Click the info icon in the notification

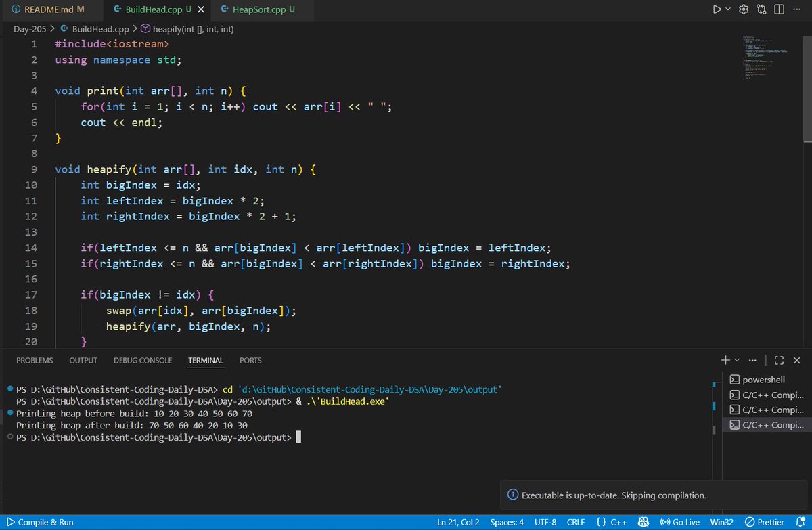pos(512,495)
